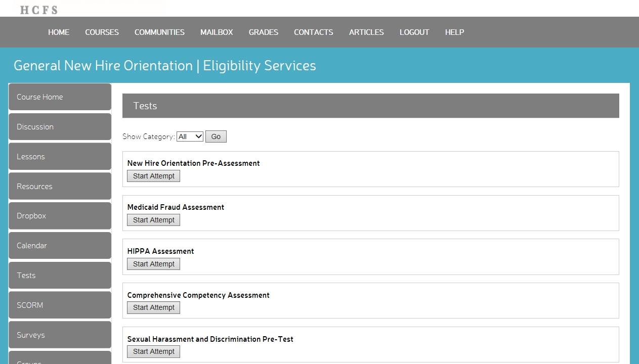View GRADES from the top menu
The height and width of the screenshot is (364, 639).
pos(263,32)
